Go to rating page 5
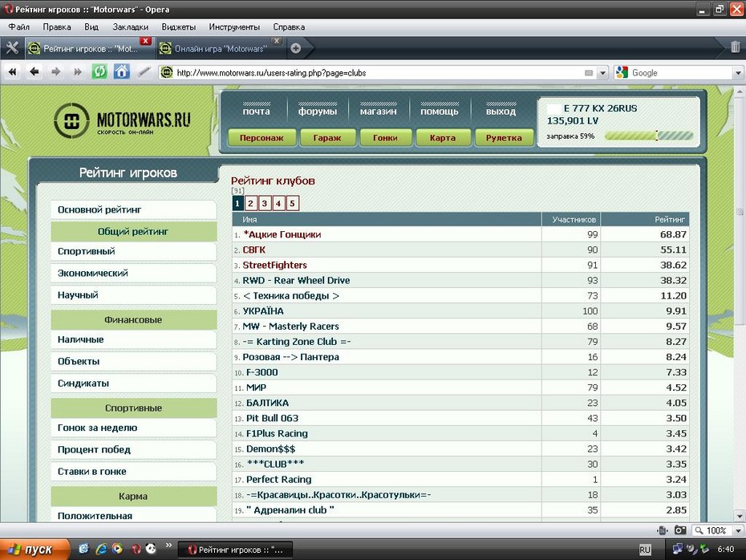The width and height of the screenshot is (746, 560). click(292, 203)
